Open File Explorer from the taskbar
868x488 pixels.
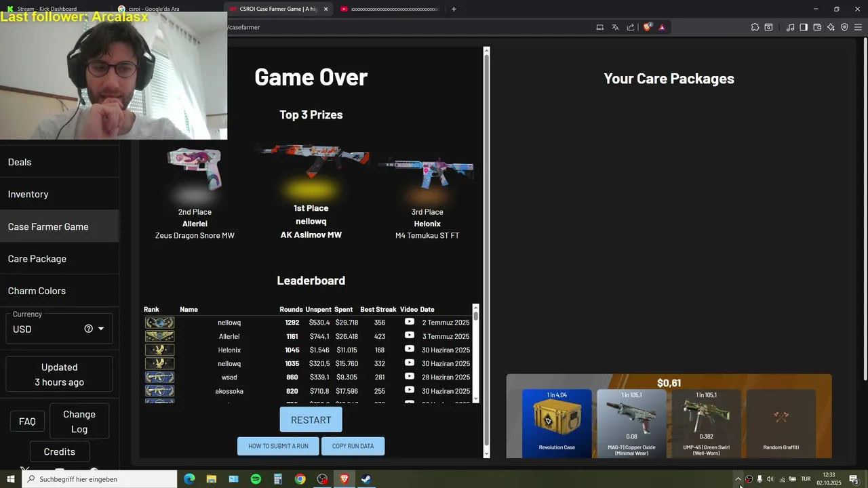pos(212,479)
